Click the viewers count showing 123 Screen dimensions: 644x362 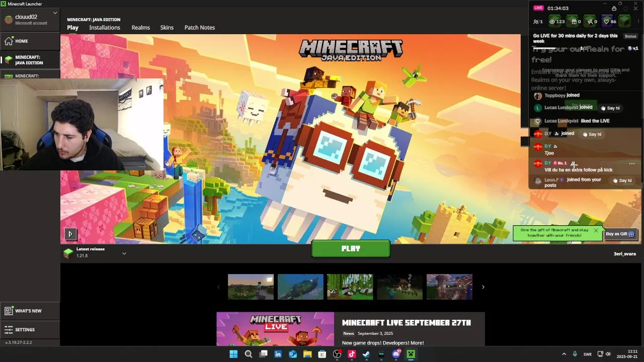(x=557, y=22)
